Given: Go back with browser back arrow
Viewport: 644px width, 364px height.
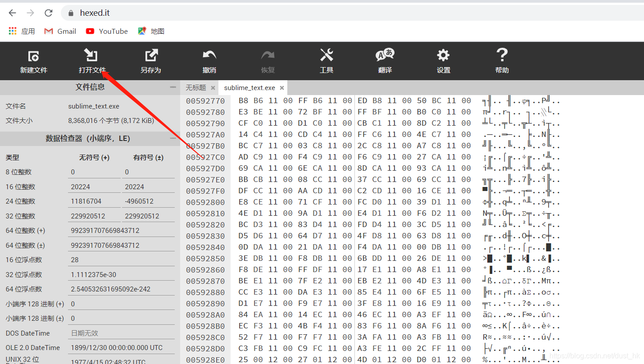Looking at the screenshot, I should (12, 13).
